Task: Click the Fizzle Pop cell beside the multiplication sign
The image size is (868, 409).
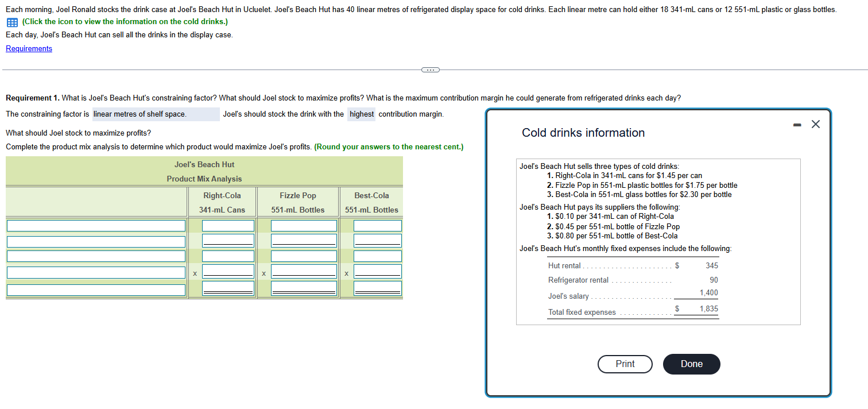Action: (x=303, y=271)
